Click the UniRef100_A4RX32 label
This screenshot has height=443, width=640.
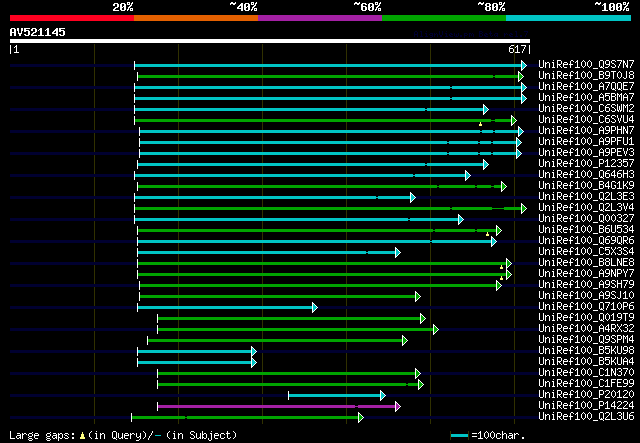[586, 329]
